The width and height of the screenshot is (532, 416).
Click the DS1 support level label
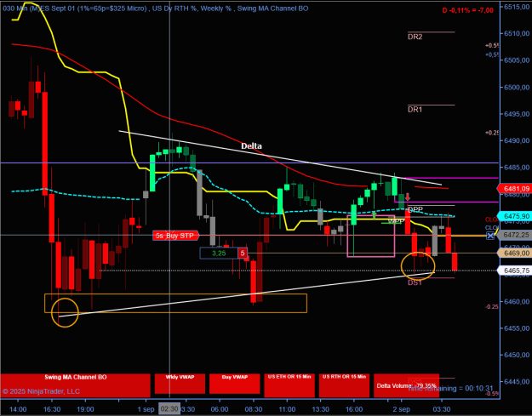415,282
